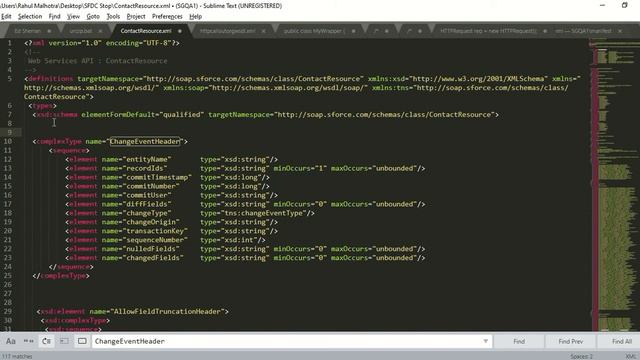Open the Selection menu
Image resolution: width=640 pixels, height=360 pixels.
point(30,16)
